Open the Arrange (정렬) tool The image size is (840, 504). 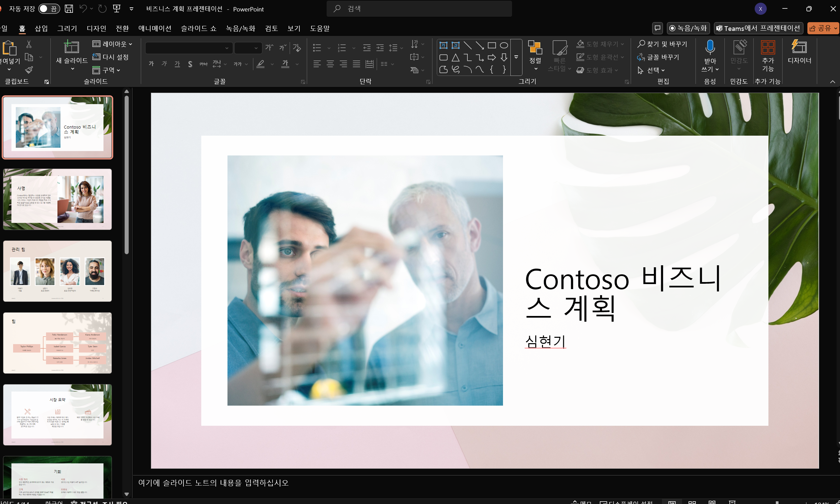535,55
